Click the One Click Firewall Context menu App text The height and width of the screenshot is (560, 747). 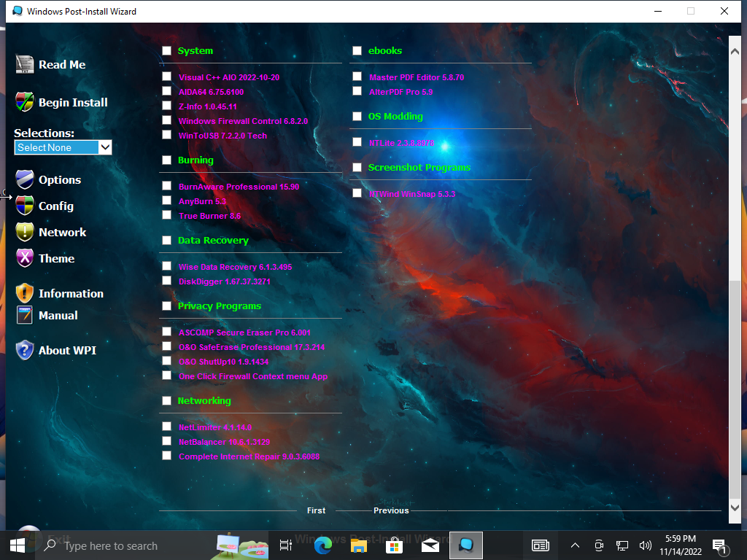click(x=253, y=377)
